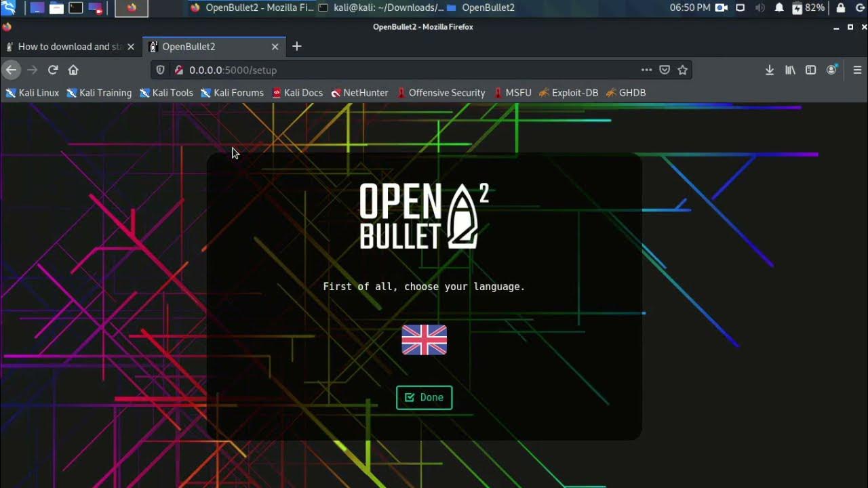Switch to kali@kali terminal taskbar window
868x488 pixels.
[380, 7]
